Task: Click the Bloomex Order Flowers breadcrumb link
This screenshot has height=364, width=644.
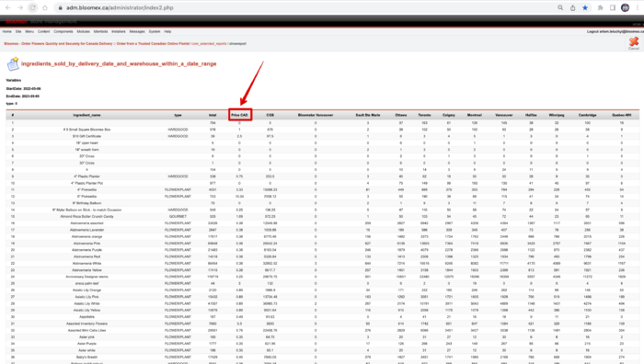Action: coord(97,43)
